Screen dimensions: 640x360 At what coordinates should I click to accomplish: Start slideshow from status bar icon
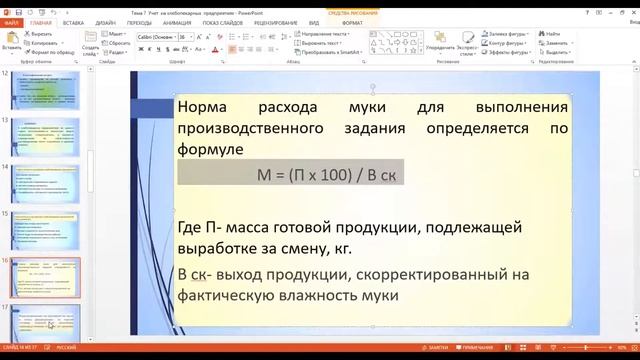click(553, 348)
